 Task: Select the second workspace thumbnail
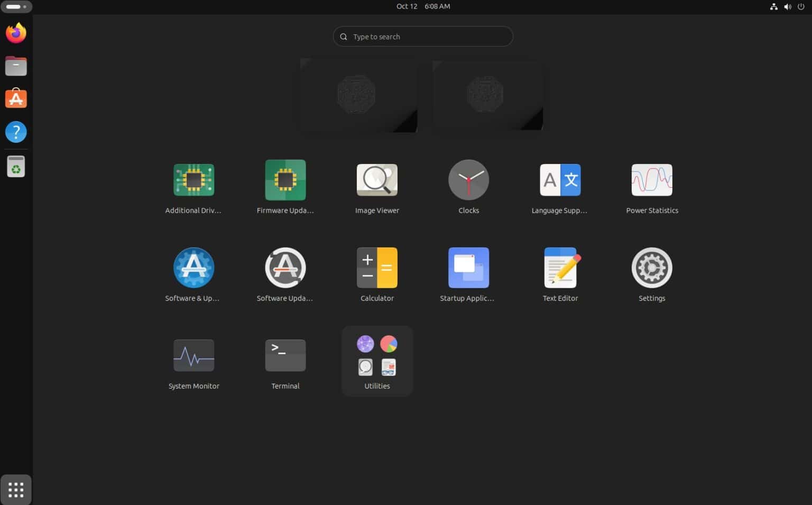tap(487, 95)
